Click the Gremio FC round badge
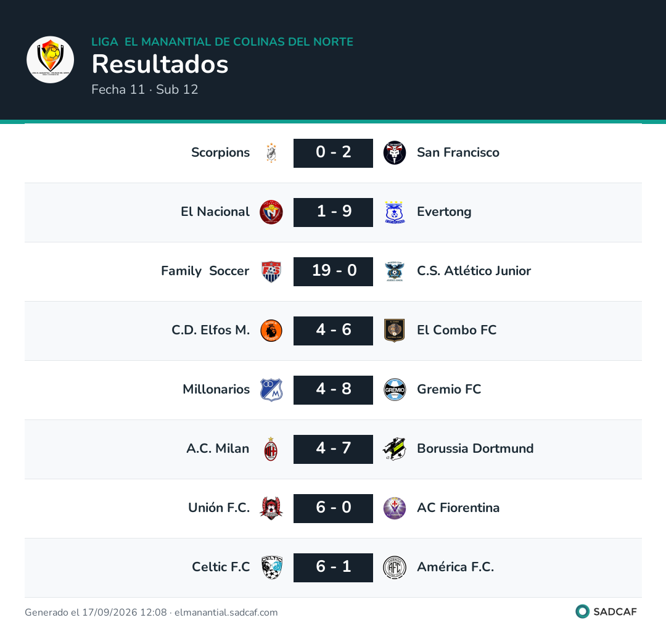The width and height of the screenshot is (666, 644). (395, 390)
